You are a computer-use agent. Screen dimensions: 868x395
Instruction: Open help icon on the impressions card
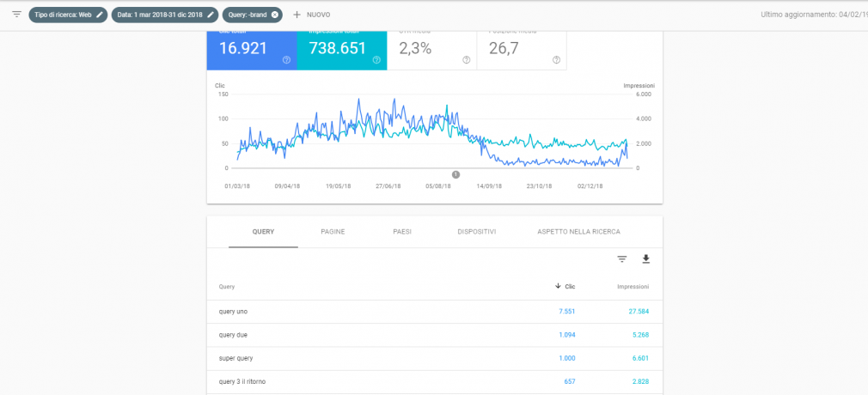(376, 60)
